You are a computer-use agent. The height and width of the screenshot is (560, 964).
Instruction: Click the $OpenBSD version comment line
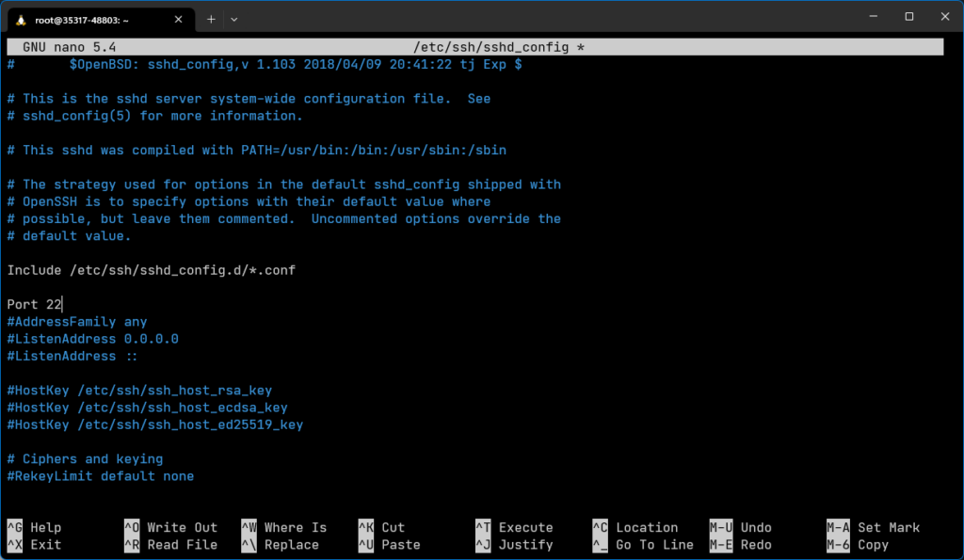tap(265, 65)
